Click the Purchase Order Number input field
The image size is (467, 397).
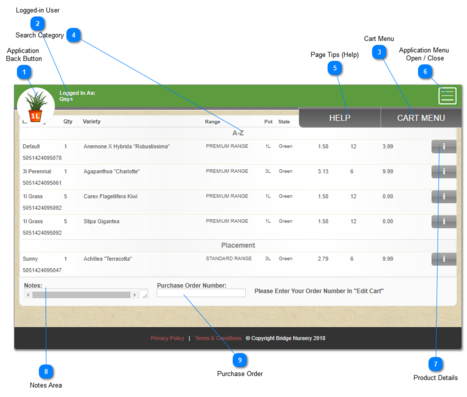click(201, 293)
